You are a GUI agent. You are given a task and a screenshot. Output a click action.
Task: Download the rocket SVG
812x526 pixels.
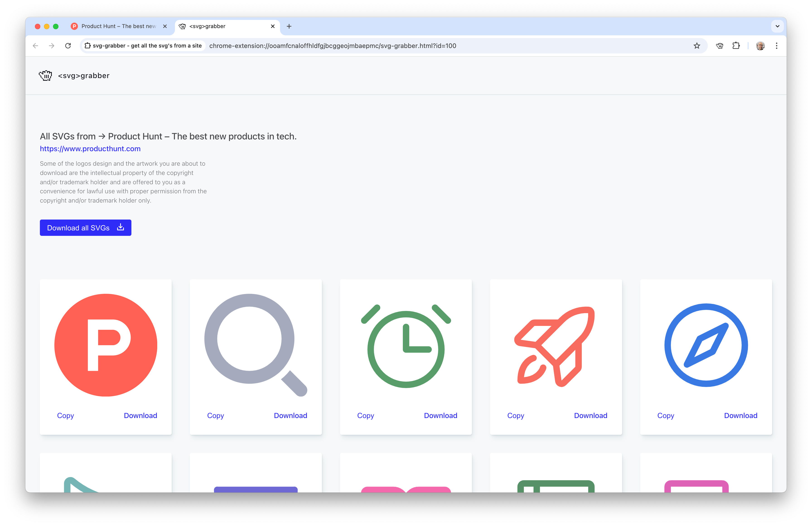[x=591, y=416]
